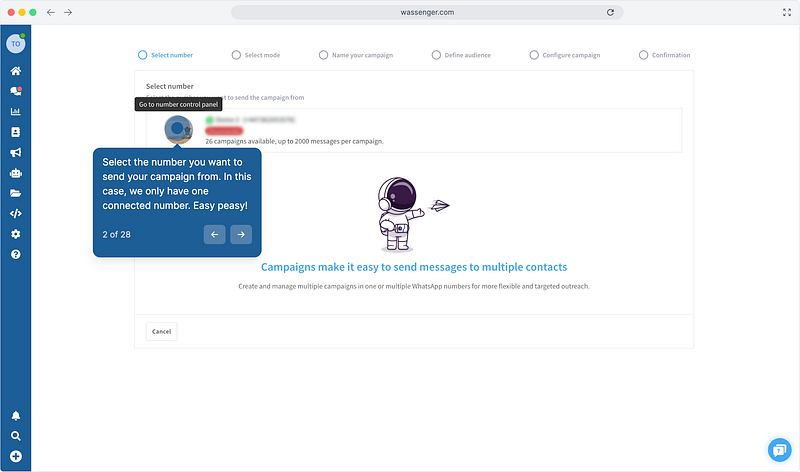Jump to the 'Define audience' step
The image size is (800, 472).
click(461, 55)
